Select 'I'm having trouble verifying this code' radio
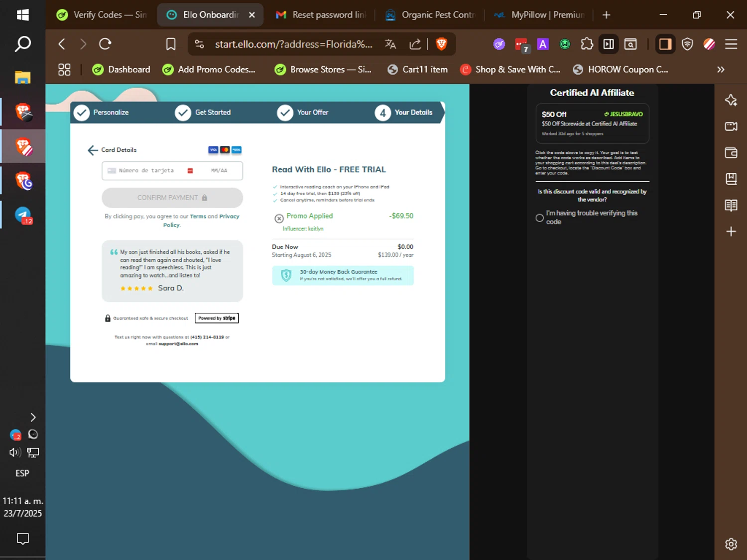Screen dimensions: 747x560 pyautogui.click(x=539, y=218)
